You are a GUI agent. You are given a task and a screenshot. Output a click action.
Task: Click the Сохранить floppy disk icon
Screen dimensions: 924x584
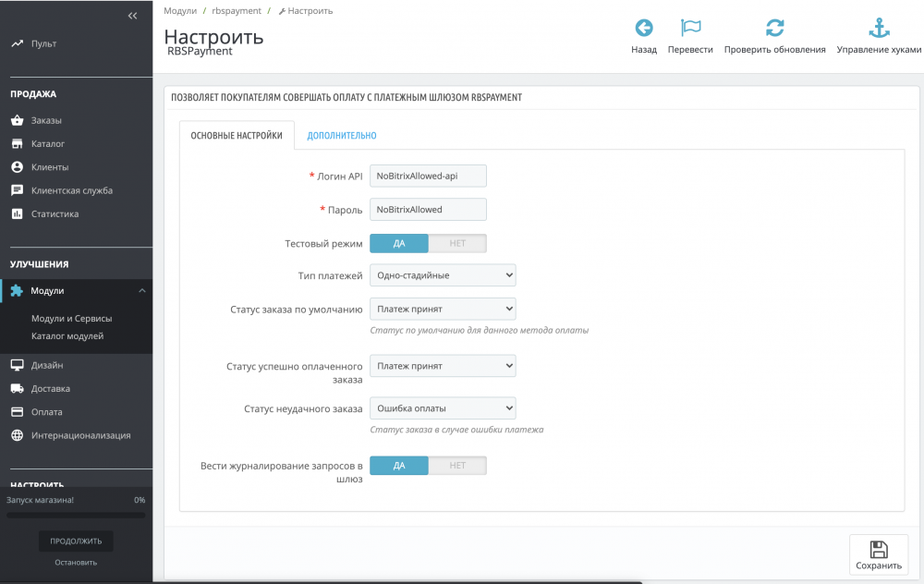pyautogui.click(x=879, y=549)
